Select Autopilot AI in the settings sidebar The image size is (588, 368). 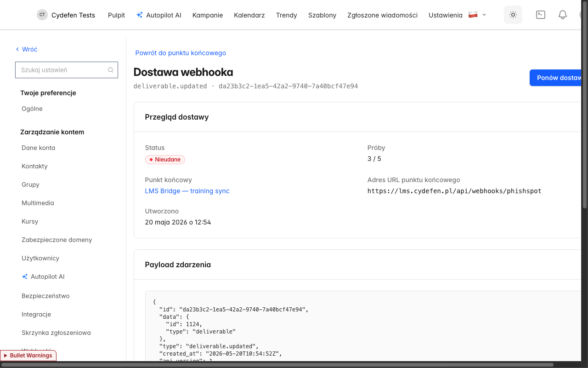43,277
